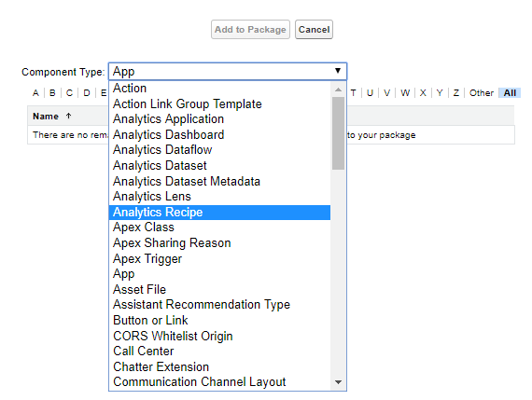Click the dropdown scrollbar thumb
The image size is (532, 400).
tap(338, 133)
